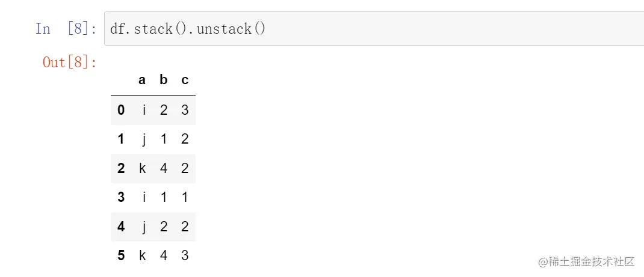The image size is (644, 277).
Task: Click the column b value in row 1
Action: point(164,139)
